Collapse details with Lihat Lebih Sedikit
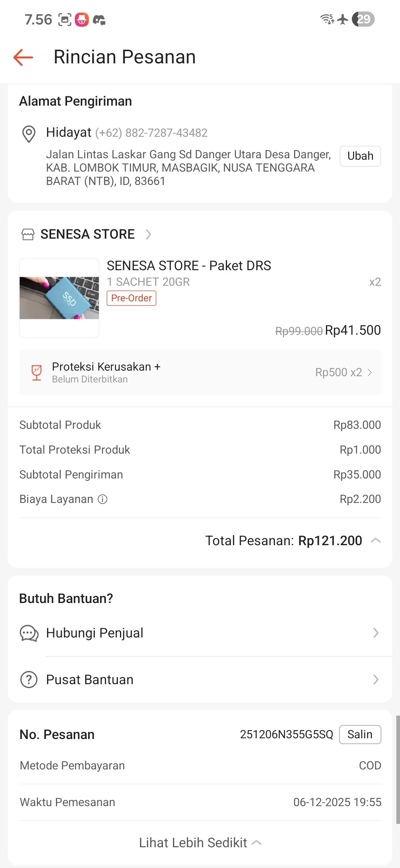Image resolution: width=400 pixels, height=868 pixels. pyautogui.click(x=200, y=843)
